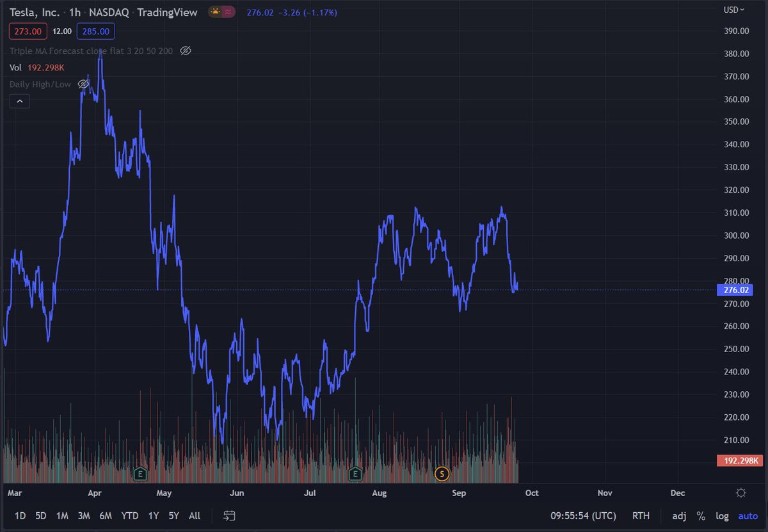Select the 3M range tab

[84, 516]
